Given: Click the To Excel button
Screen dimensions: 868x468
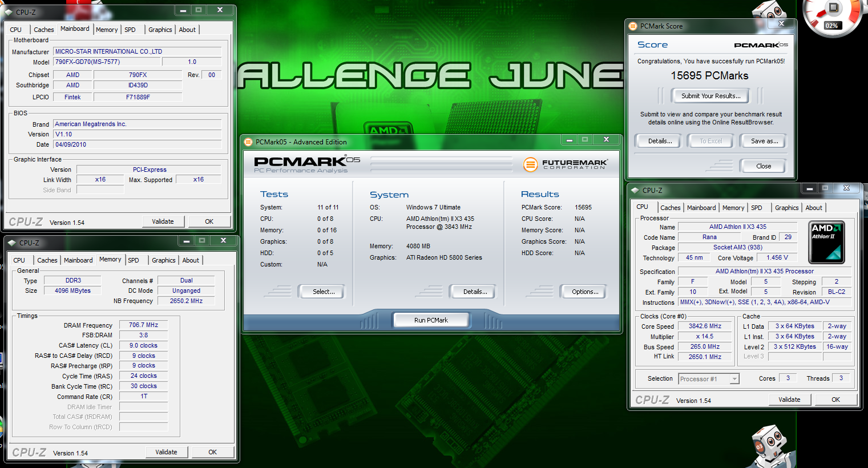Looking at the screenshot, I should [710, 141].
